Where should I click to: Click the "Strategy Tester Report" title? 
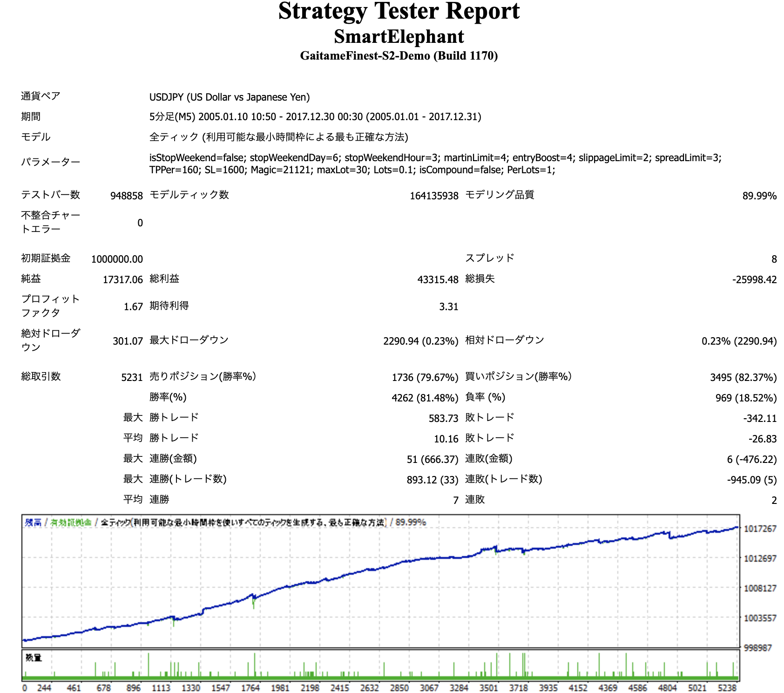[x=399, y=11]
